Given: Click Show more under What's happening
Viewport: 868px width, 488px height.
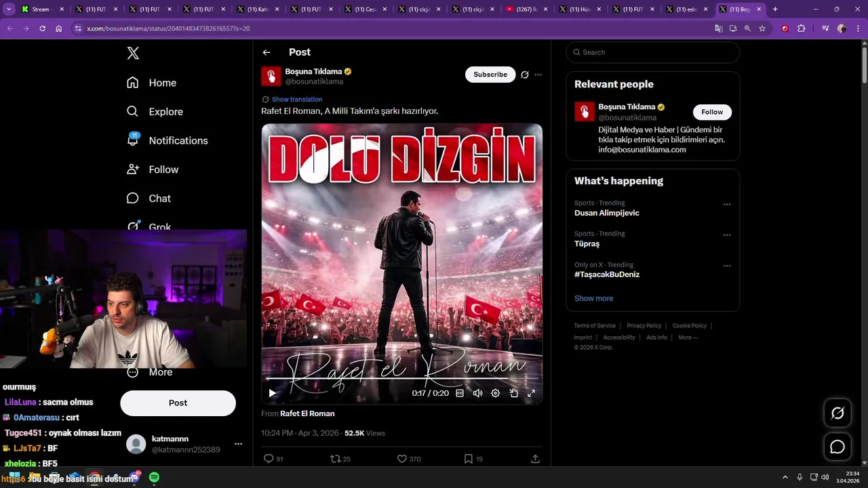Looking at the screenshot, I should tap(593, 298).
